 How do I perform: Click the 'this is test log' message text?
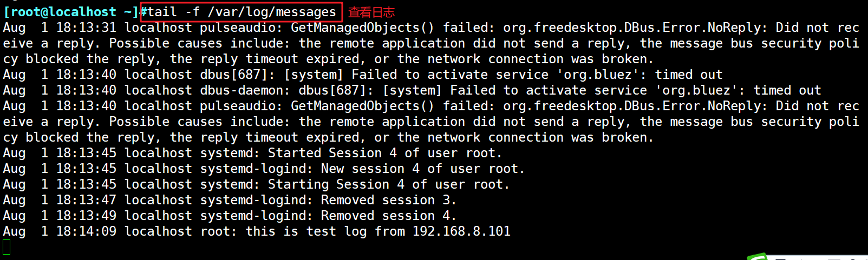coord(306,231)
